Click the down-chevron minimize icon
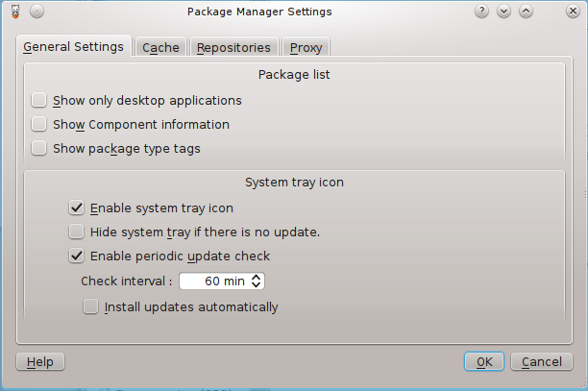This screenshot has height=391, width=588. point(503,12)
